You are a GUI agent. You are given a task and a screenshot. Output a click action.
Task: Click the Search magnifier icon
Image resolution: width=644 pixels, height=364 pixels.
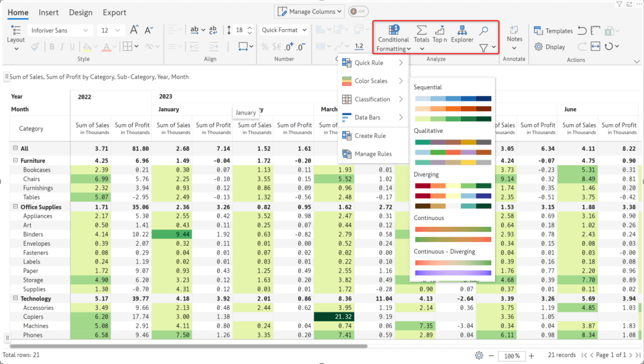coord(484,30)
